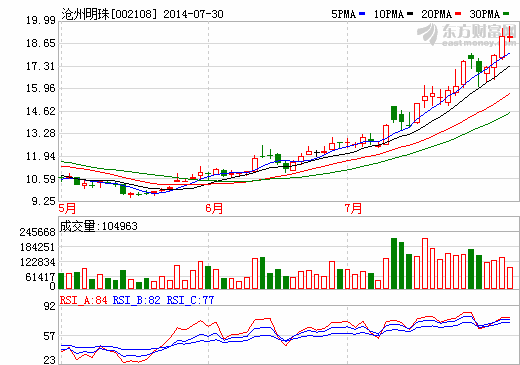This screenshot has width=520, height=365.
Task: Click the 11.94 price axis label
Action: pyautogui.click(x=41, y=156)
